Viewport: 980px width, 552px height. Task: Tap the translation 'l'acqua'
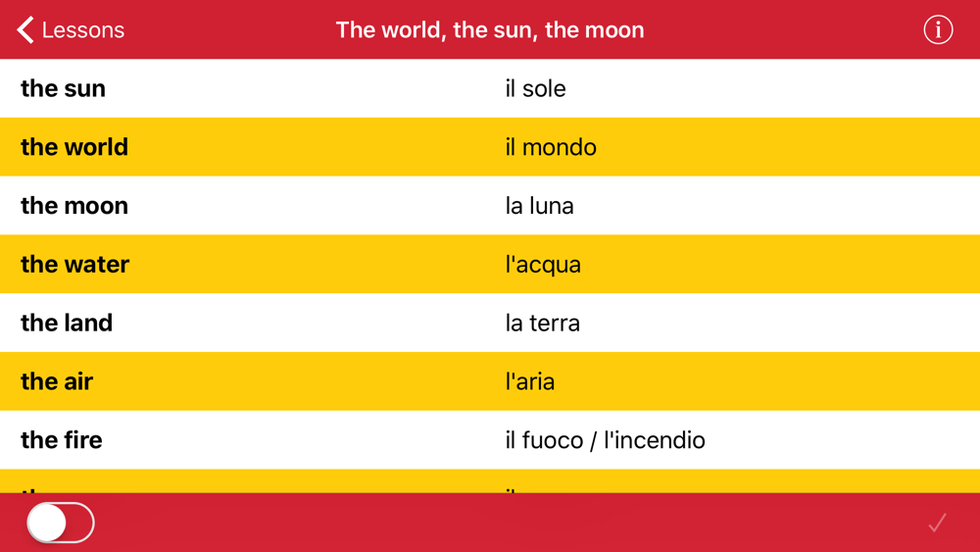[543, 265]
